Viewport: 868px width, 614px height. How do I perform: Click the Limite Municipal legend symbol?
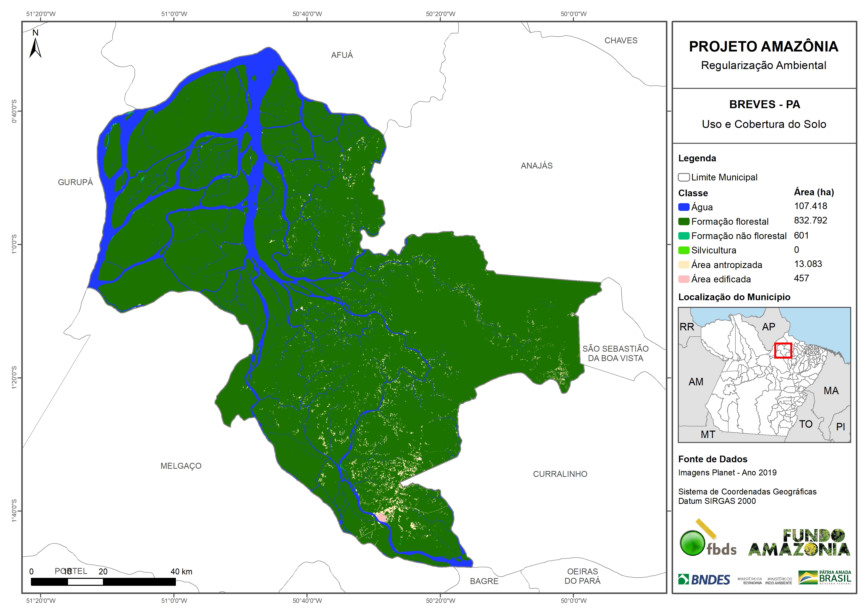coord(683,177)
